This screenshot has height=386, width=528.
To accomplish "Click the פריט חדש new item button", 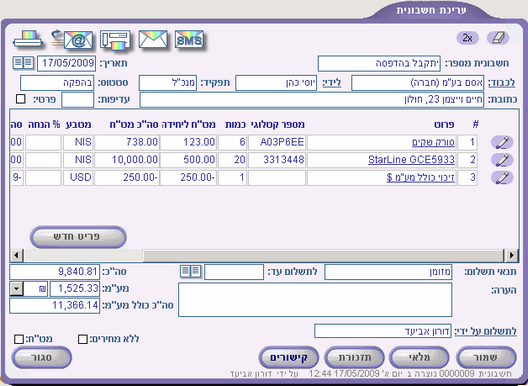I will pyautogui.click(x=78, y=237).
